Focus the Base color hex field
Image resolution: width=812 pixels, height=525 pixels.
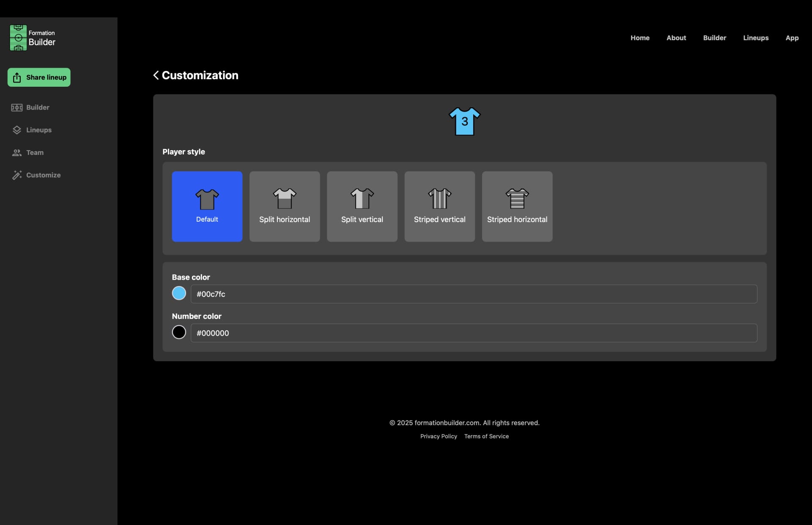click(474, 294)
